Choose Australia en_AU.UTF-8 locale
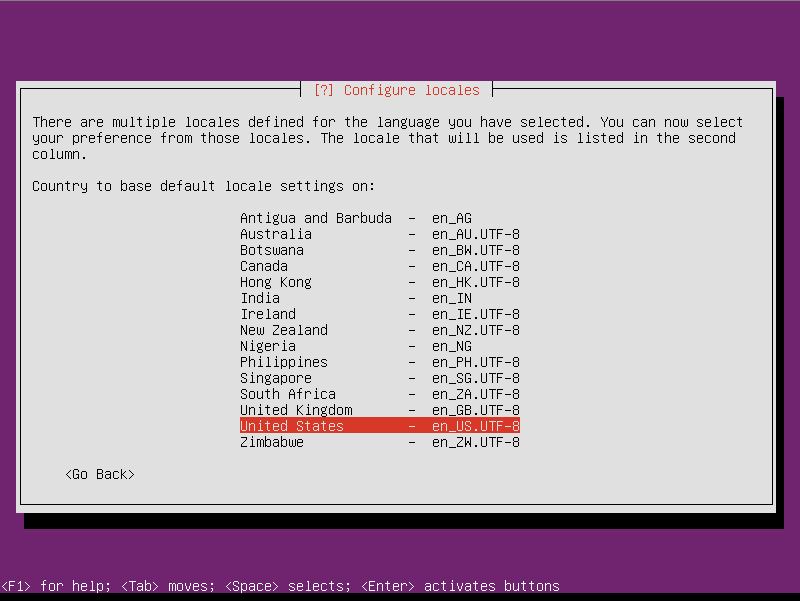 pos(380,234)
